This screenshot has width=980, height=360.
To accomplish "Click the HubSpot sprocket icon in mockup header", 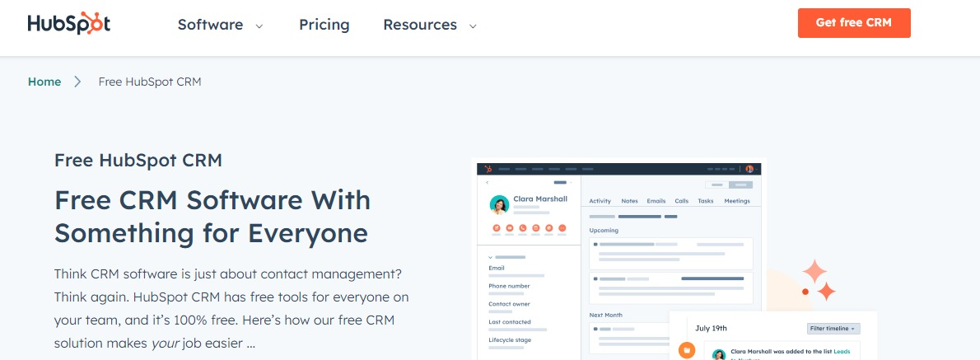I will 488,168.
